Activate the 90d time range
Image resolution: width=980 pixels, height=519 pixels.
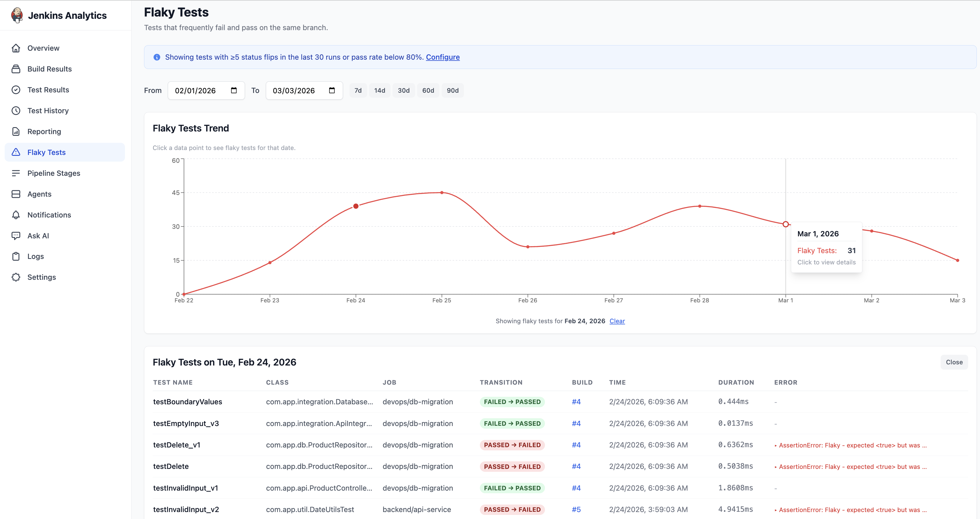point(453,90)
